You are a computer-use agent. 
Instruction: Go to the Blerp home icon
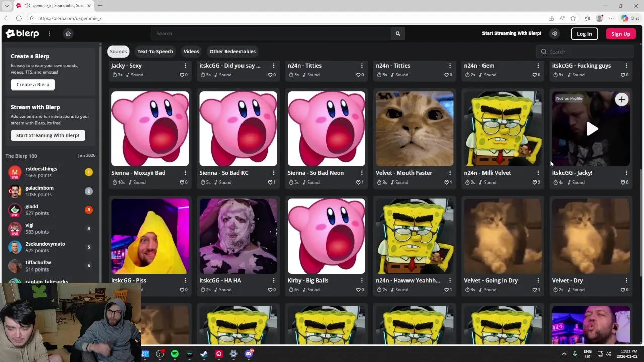coord(68,33)
